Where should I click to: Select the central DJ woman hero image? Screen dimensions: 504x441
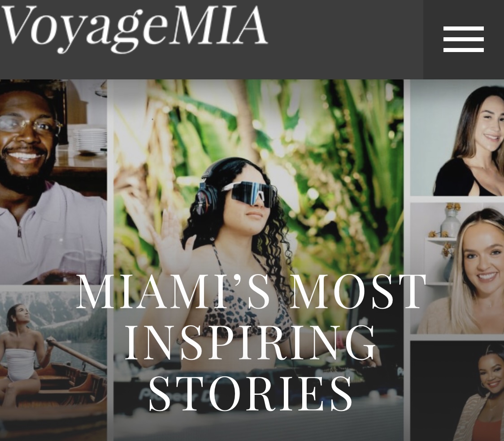(258, 260)
